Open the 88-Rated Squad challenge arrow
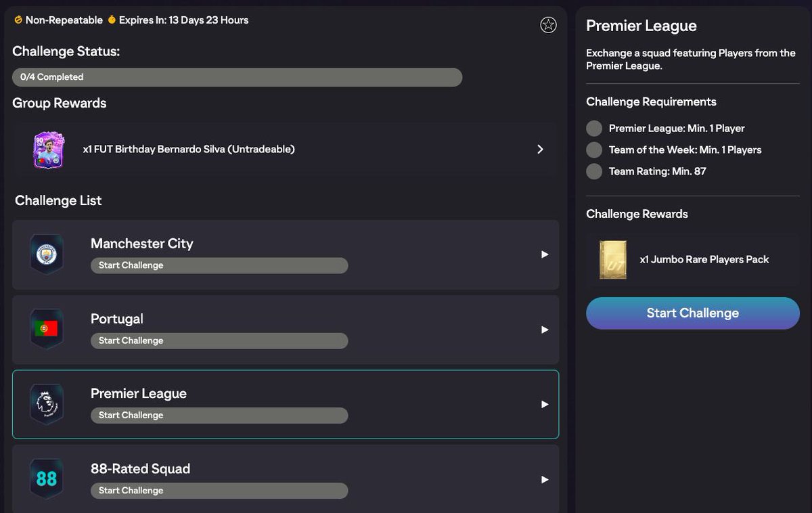This screenshot has width=812, height=513. click(545, 480)
